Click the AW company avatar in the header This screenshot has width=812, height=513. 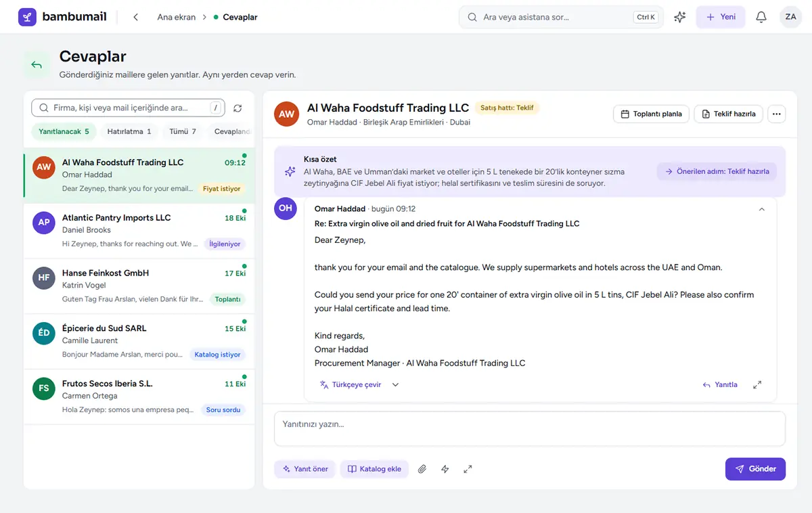[x=287, y=114]
